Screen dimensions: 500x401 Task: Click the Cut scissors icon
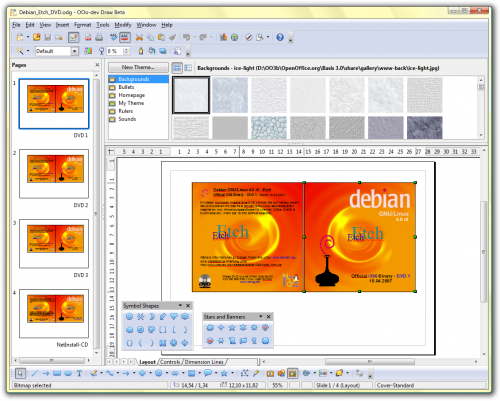coord(139,37)
